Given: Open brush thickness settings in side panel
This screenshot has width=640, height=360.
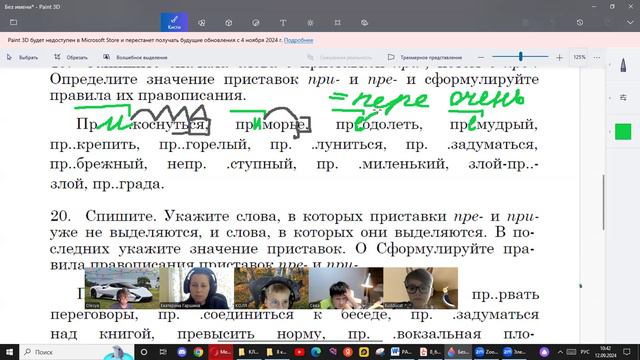Looking at the screenshot, I should point(623,98).
